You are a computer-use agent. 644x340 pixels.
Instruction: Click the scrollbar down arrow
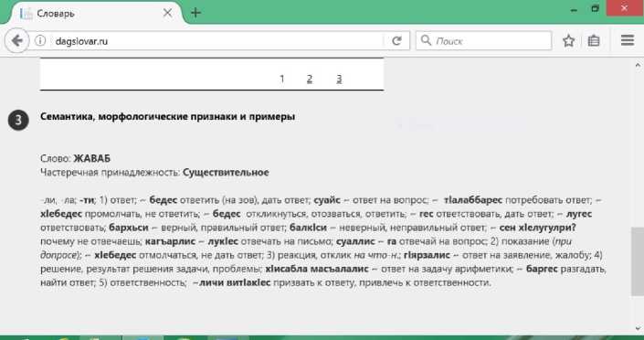[638, 329]
